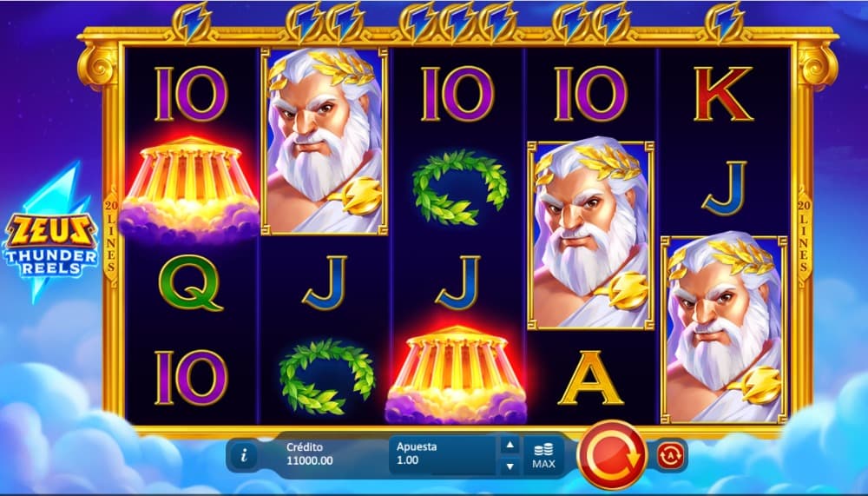Open the info paytable button
Screen dimensions: 868x496
[x=244, y=455]
